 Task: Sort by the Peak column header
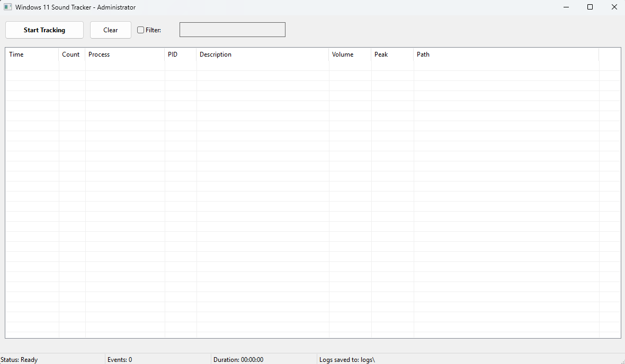pos(392,54)
